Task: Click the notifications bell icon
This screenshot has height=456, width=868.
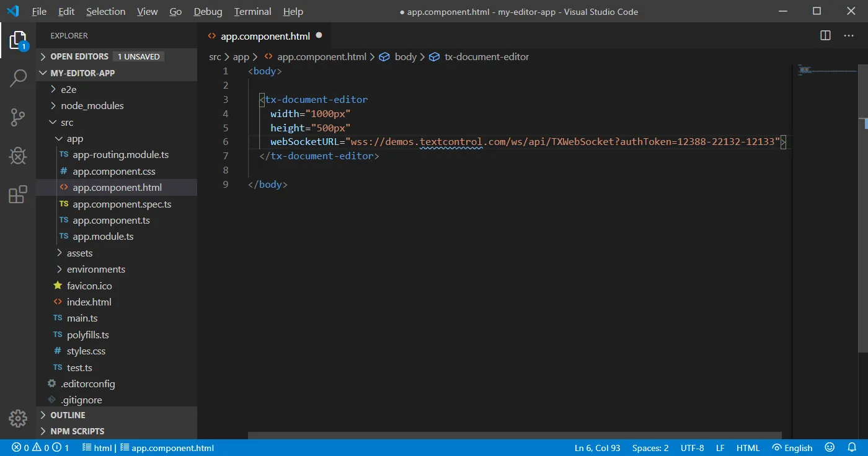Action: click(x=852, y=447)
